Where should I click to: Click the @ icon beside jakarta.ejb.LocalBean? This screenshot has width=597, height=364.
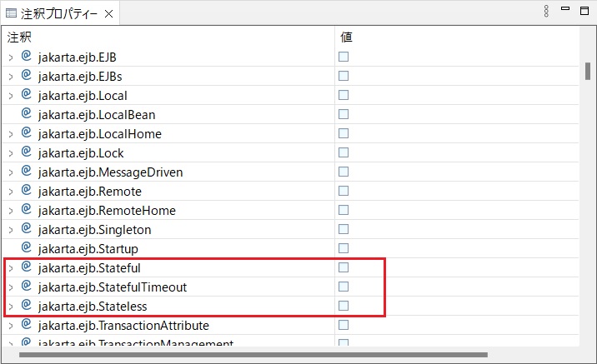point(26,114)
